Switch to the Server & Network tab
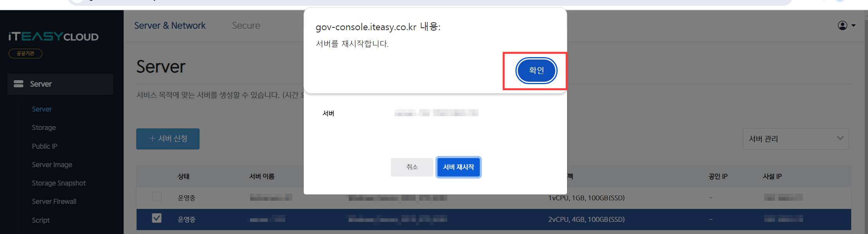 coord(170,25)
